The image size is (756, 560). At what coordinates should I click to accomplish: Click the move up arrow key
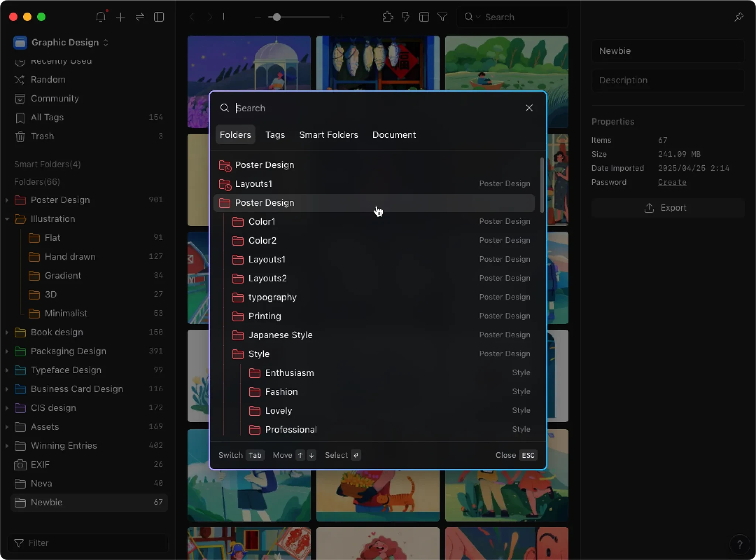(300, 455)
